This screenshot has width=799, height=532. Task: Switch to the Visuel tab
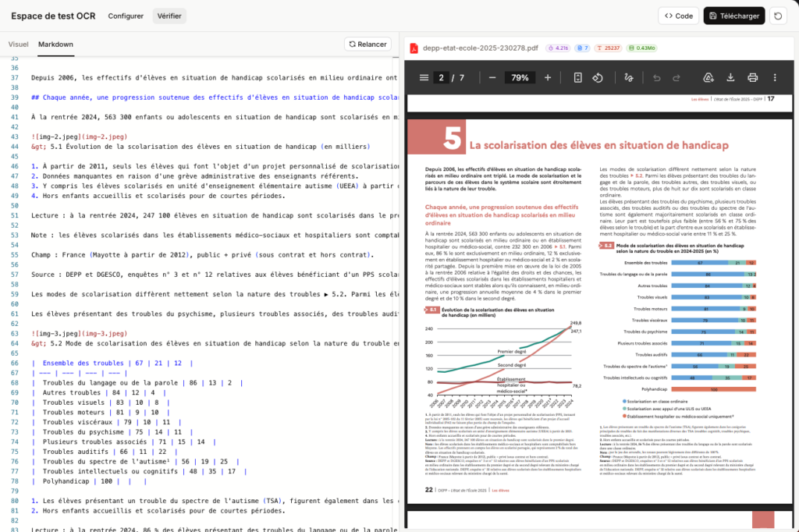coord(18,44)
